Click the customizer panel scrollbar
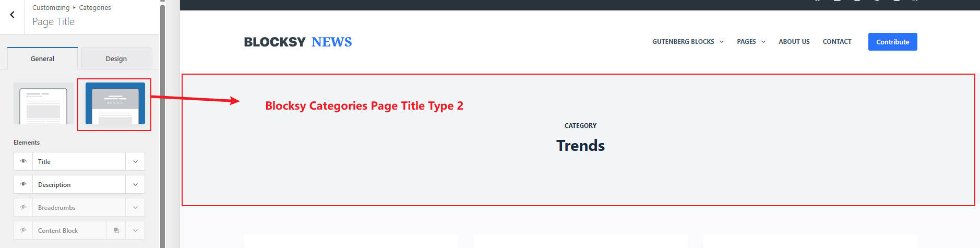 point(162,125)
